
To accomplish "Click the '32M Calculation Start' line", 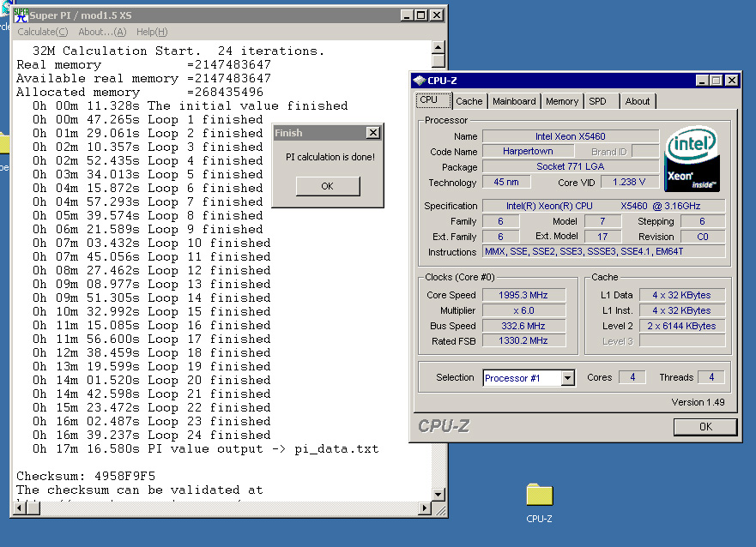I will pyautogui.click(x=178, y=51).
